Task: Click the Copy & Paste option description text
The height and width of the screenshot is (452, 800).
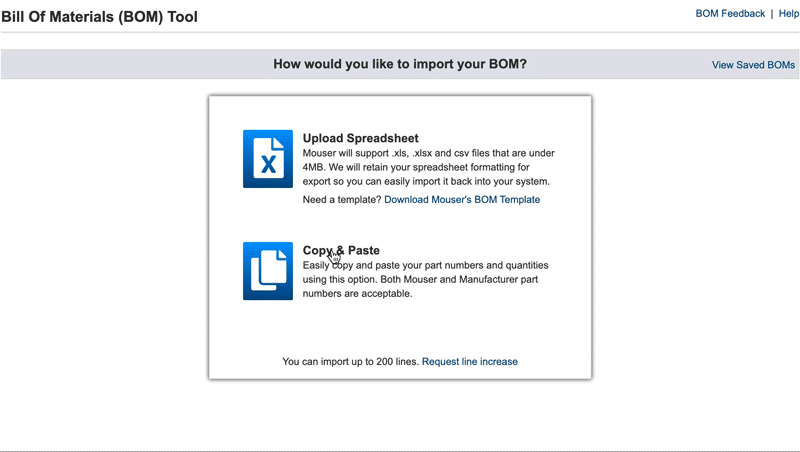Action: click(425, 280)
